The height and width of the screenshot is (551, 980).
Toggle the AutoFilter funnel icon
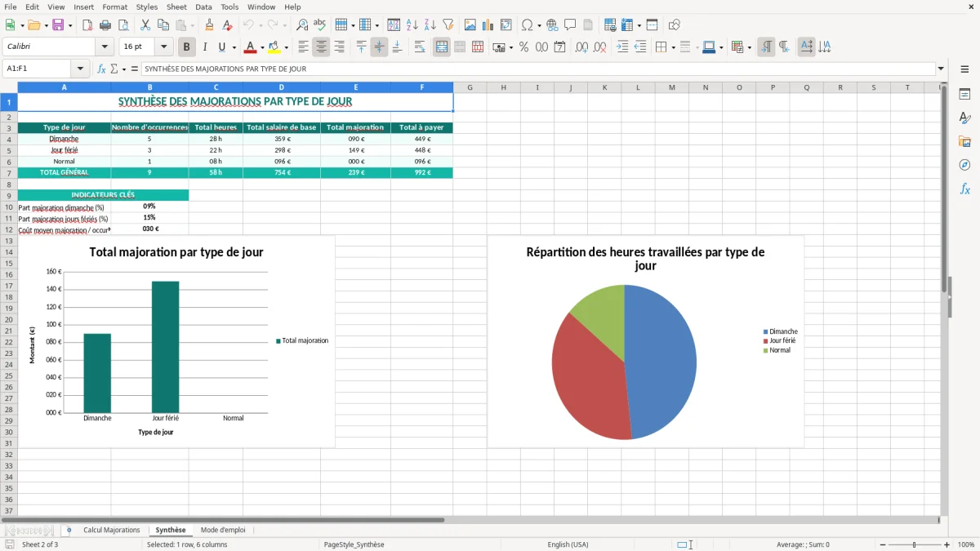[448, 25]
